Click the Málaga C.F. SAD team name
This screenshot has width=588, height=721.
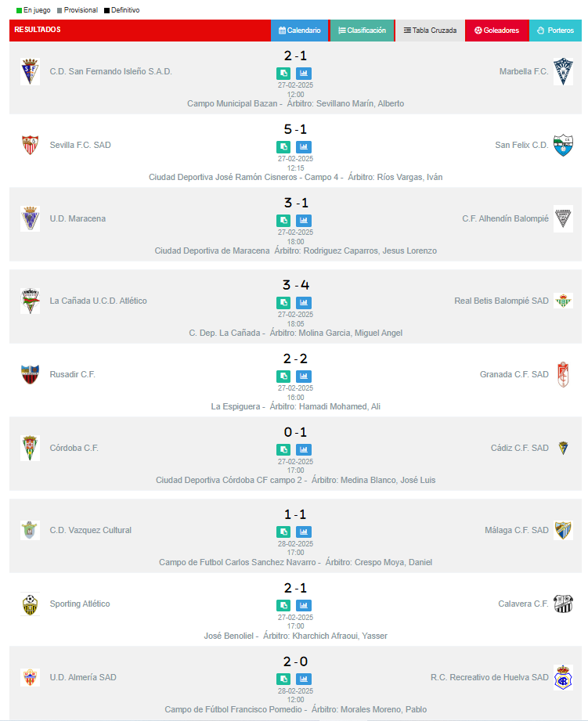tap(516, 530)
